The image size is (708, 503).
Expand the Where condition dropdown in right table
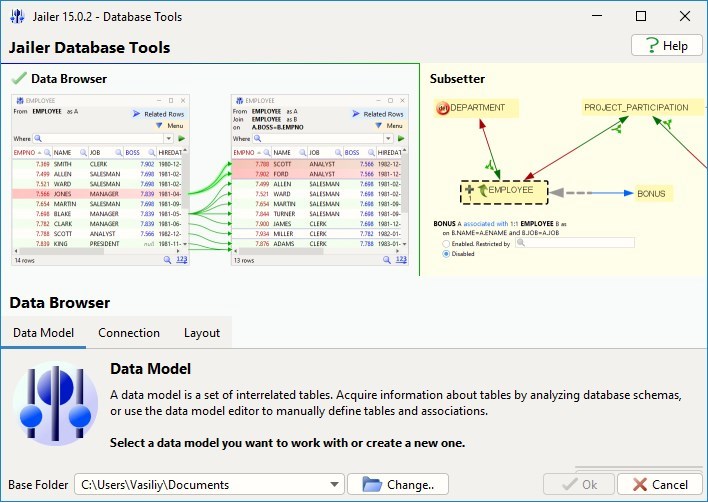click(389, 139)
